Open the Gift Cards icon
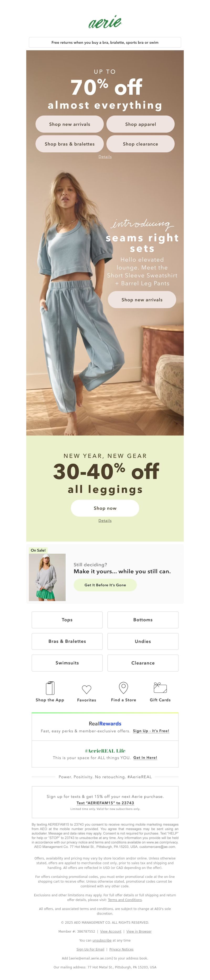 coord(160,687)
